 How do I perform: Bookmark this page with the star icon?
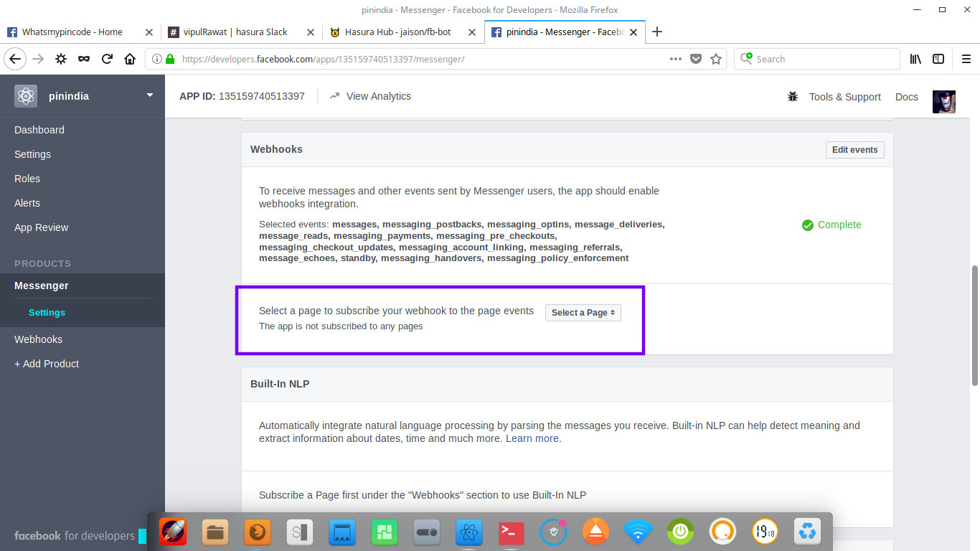coord(716,59)
